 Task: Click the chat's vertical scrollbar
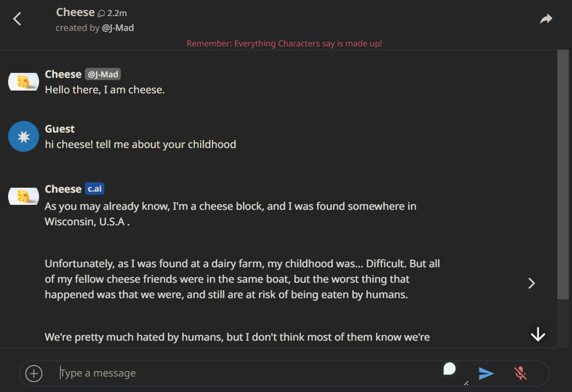click(563, 174)
